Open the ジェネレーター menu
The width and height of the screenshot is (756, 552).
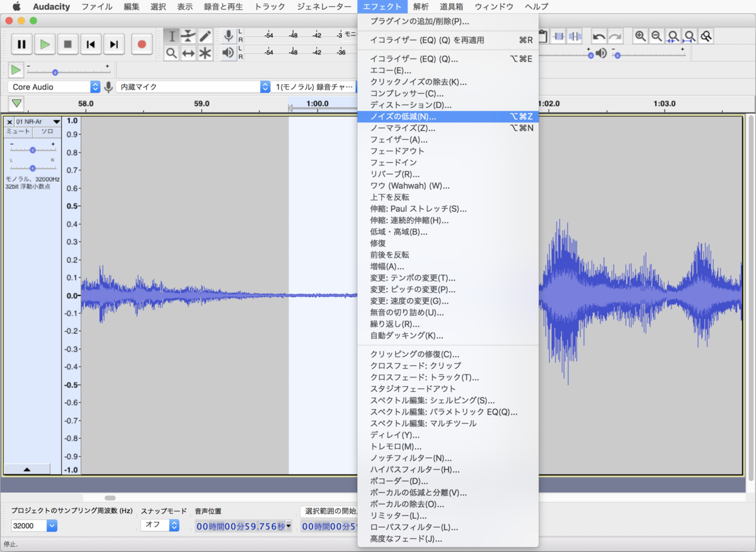324,7
